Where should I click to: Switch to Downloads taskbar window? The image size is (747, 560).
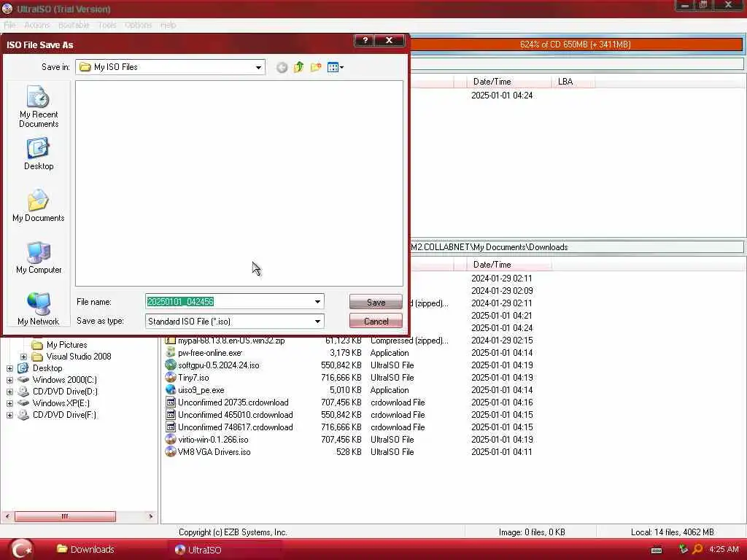86,550
